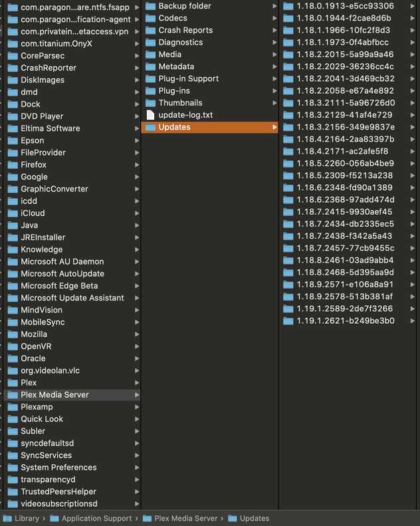Click the Plexamp folder icon

click(13, 407)
